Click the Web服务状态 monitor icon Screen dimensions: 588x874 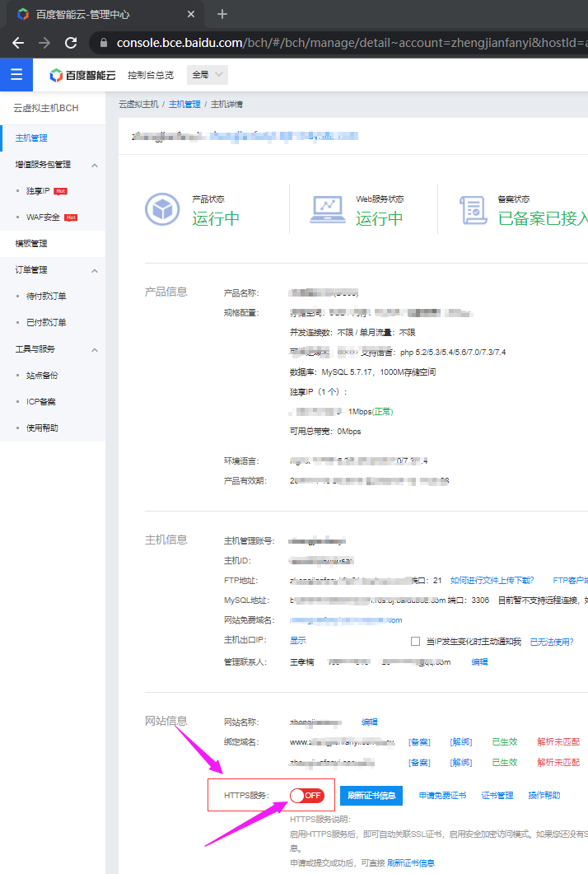click(328, 209)
